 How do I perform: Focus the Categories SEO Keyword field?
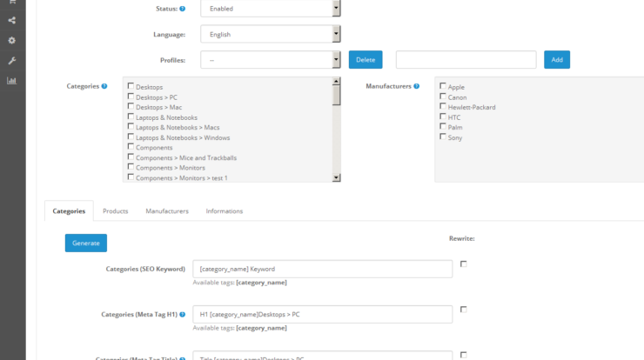322,269
